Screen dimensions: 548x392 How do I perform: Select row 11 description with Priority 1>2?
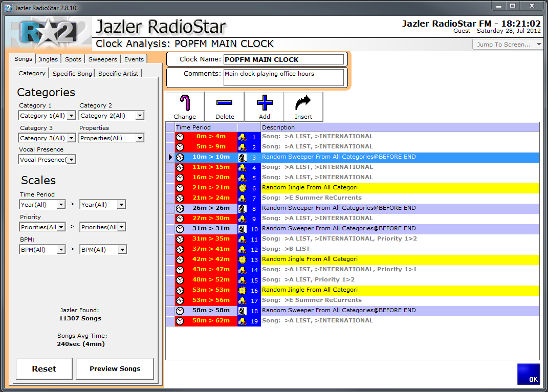(x=400, y=238)
